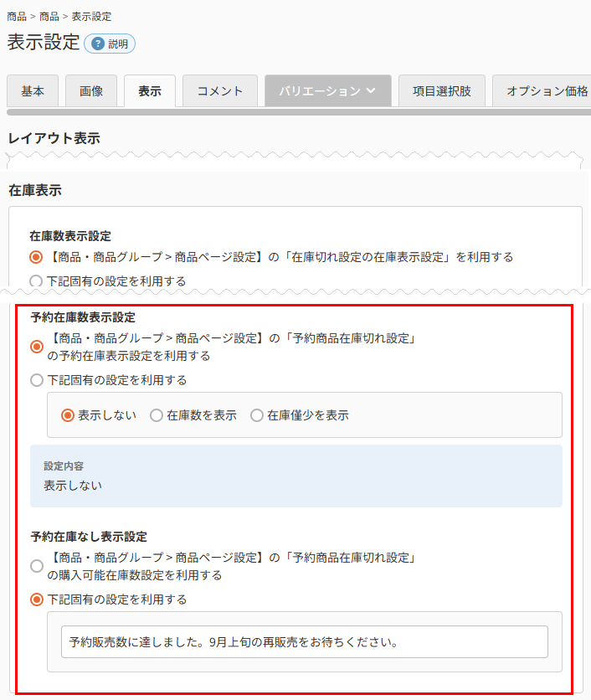Click first 商品 breadcrumb link

coord(17,17)
